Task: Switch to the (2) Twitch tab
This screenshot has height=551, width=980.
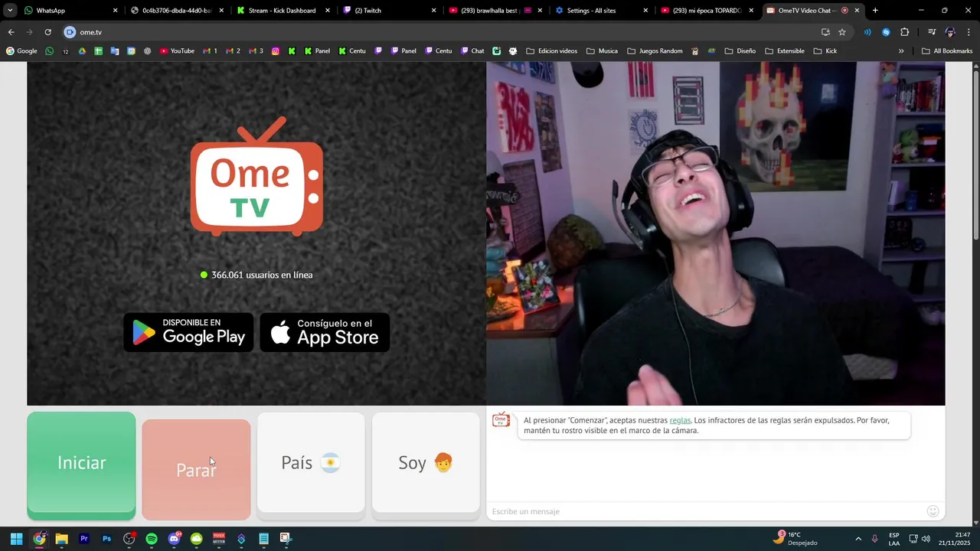Action: coord(389,11)
